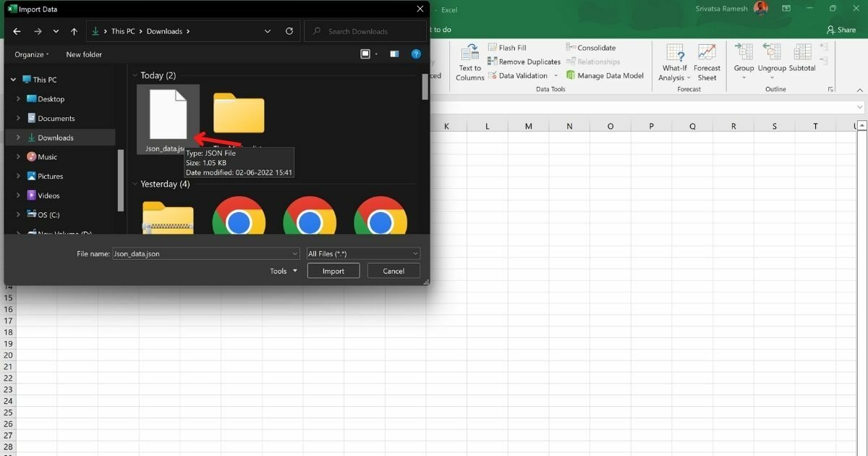Open Remove Duplicates
The image size is (868, 456).
[524, 62]
